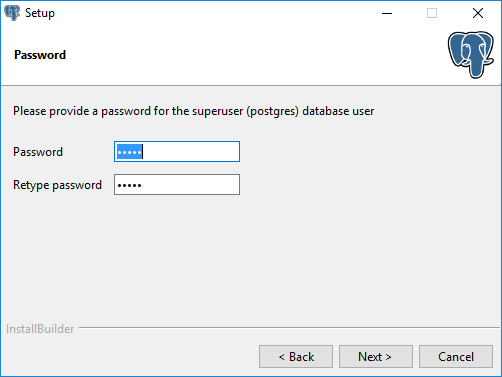
Task: Go to previous step with Back button
Action: click(x=296, y=357)
